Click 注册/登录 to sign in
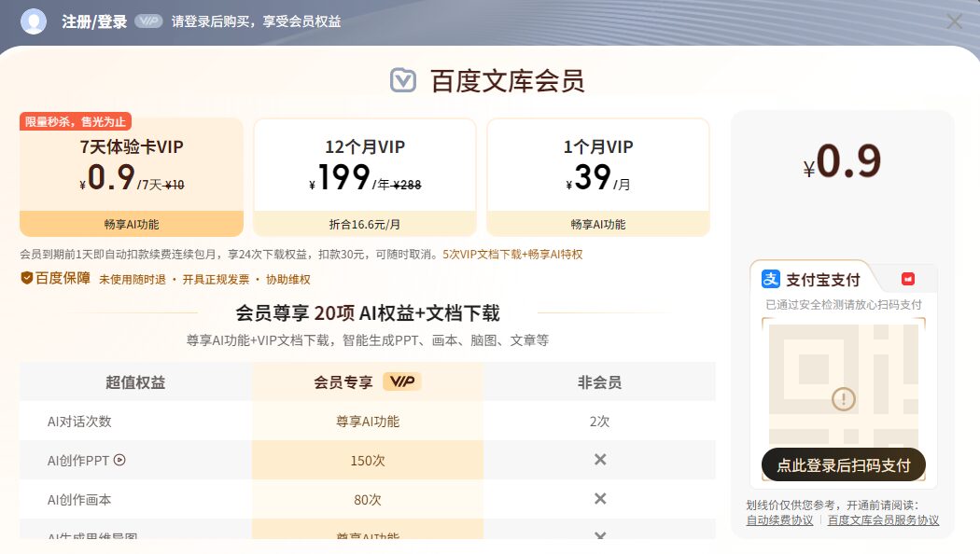This screenshot has height=554, width=980. [x=94, y=21]
